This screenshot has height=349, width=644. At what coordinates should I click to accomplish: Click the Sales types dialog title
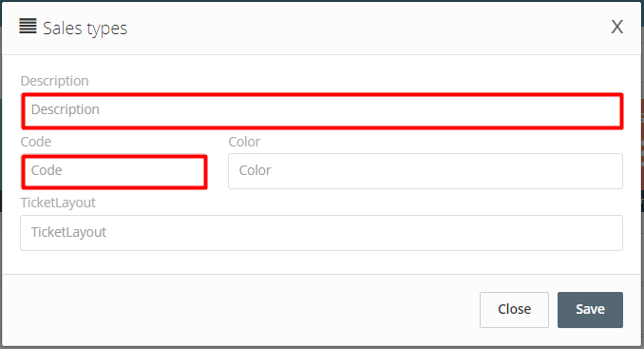pos(85,28)
